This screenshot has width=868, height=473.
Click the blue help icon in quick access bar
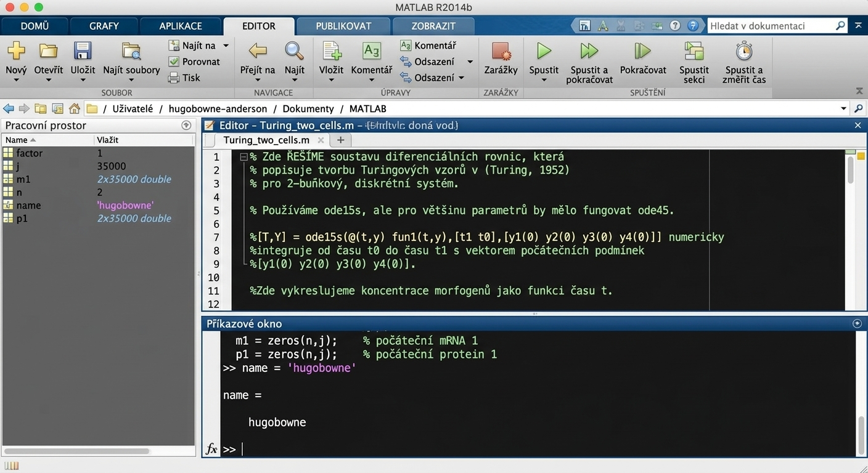coord(693,26)
